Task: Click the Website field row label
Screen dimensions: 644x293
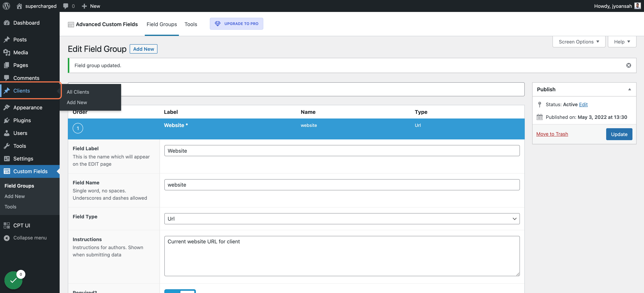Action: point(176,125)
